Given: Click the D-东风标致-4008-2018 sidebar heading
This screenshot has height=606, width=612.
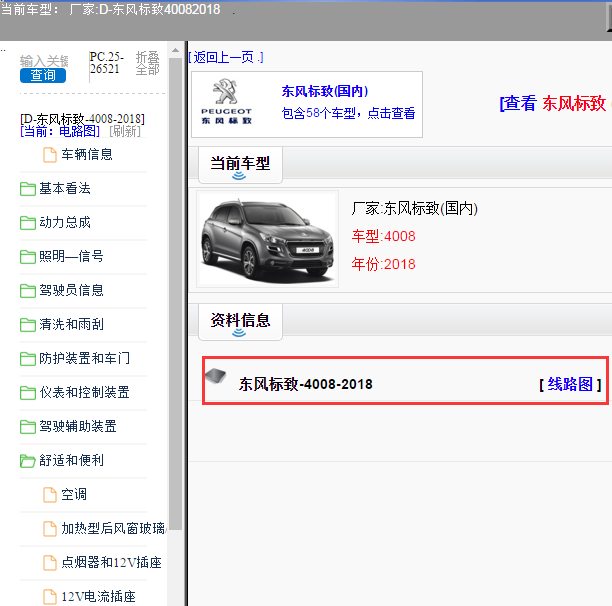Looking at the screenshot, I should 82,118.
